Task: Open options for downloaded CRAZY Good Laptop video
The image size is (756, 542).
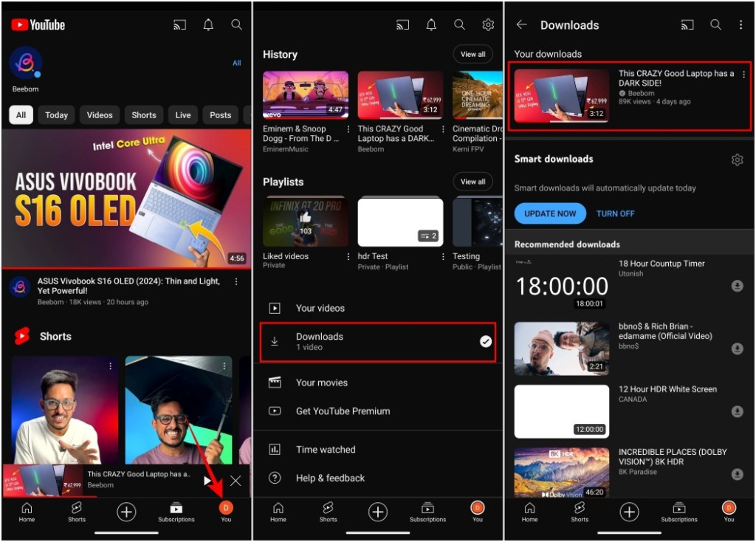Action: (743, 75)
